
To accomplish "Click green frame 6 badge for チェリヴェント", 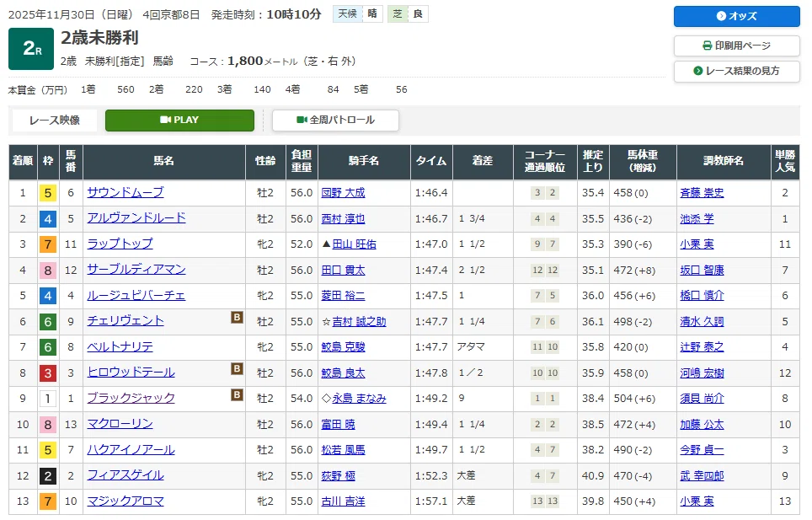I will [48, 322].
